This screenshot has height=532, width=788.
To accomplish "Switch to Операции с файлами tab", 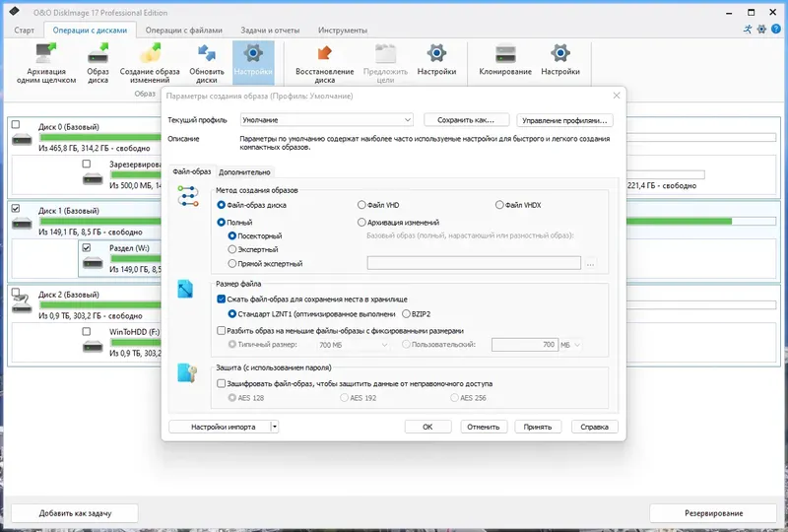I will [x=184, y=31].
